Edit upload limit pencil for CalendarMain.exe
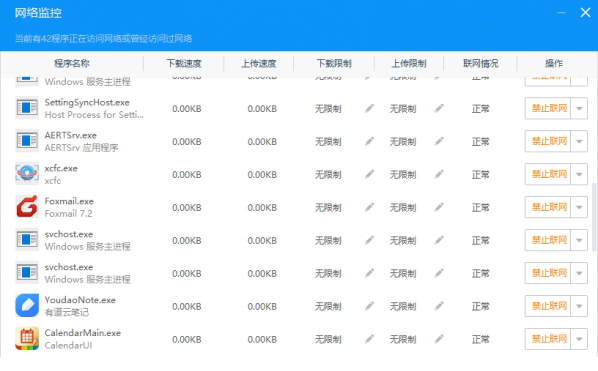This screenshot has width=598, height=371. tap(439, 339)
